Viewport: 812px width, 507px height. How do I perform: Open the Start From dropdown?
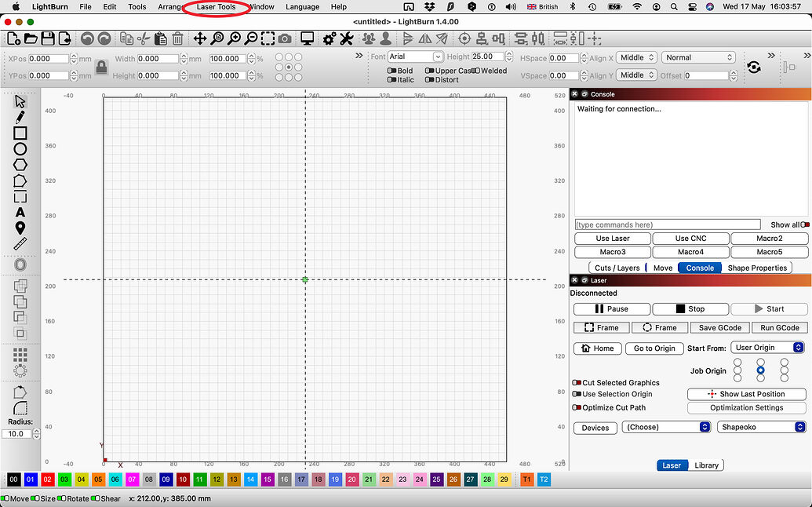(x=767, y=348)
